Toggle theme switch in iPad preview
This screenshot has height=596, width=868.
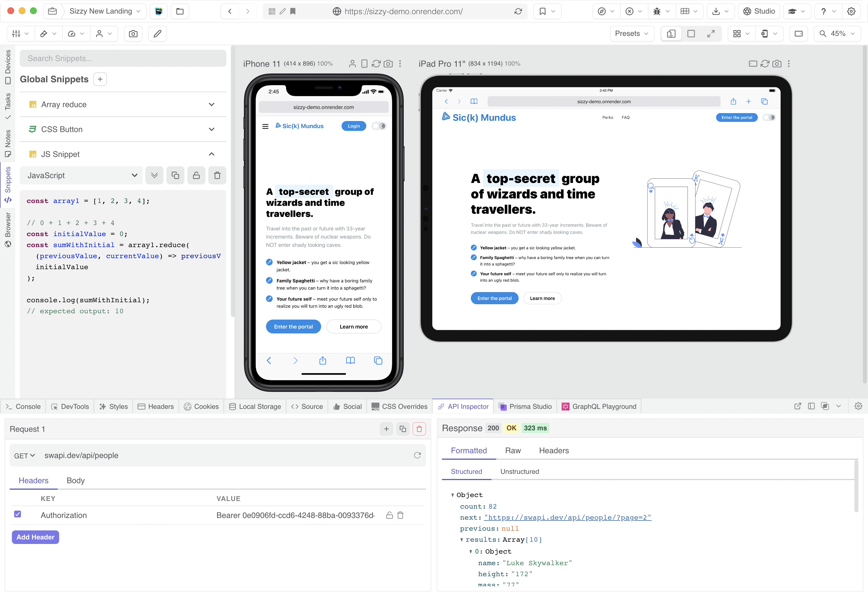point(769,118)
